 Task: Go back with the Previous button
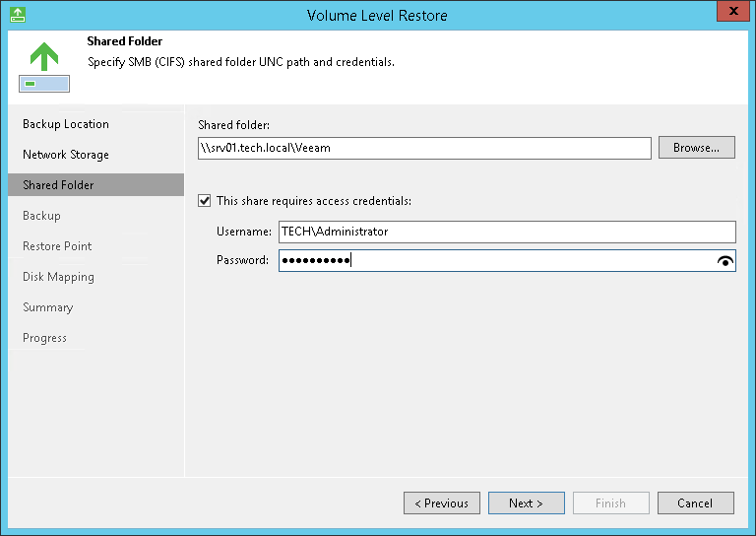[x=442, y=503]
